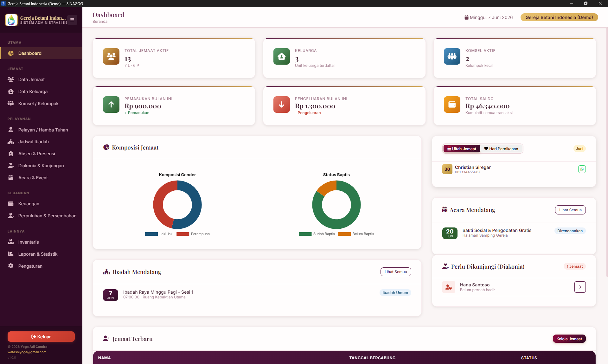Toggle the sidebar hamburger menu
The image size is (608, 364).
click(x=72, y=20)
